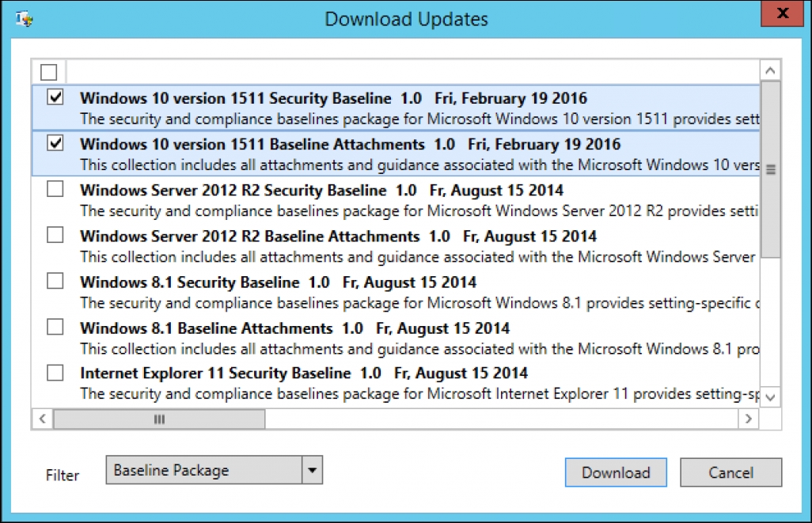Select 'Windows 8.1 Security Baseline' title text
The image size is (812, 523).
[x=189, y=282]
